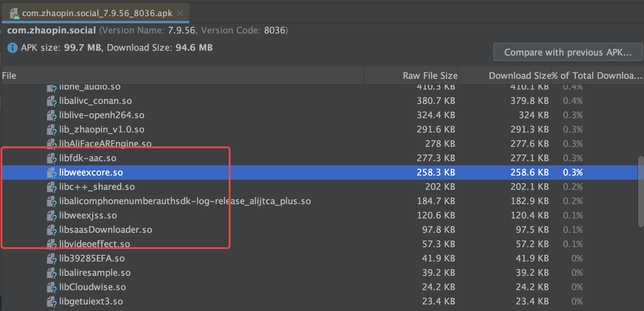The width and height of the screenshot is (644, 311).
Task: Click the 39.2 KB download size value
Action: (532, 273)
